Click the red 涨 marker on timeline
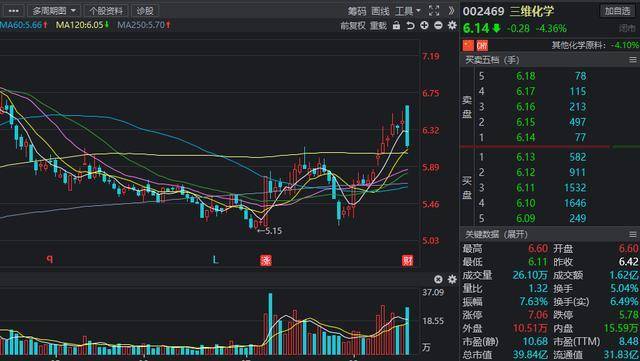This screenshot has height=361, width=640. [266, 260]
